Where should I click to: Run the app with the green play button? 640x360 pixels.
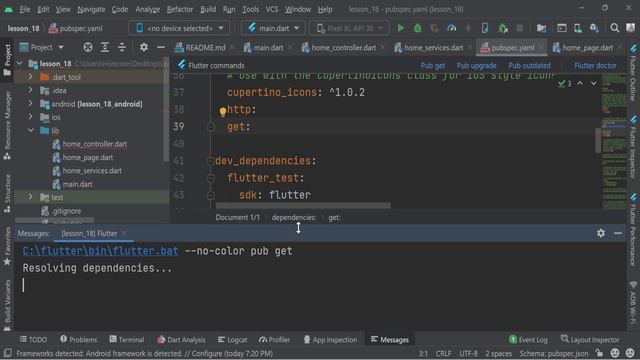(x=401, y=28)
